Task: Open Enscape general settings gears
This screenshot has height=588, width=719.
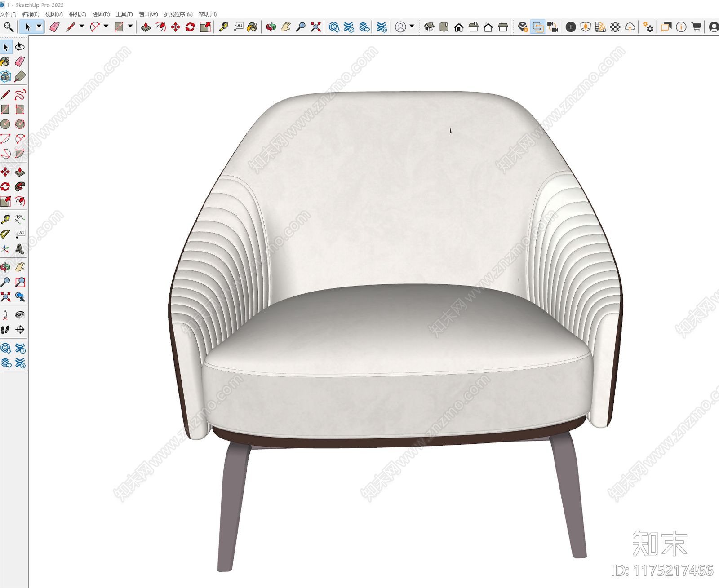Action: coord(648,27)
